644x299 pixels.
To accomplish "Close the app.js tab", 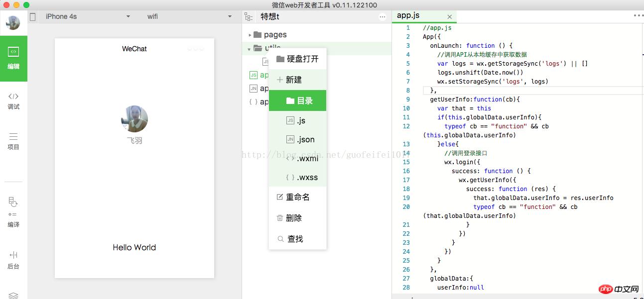I will (x=450, y=16).
